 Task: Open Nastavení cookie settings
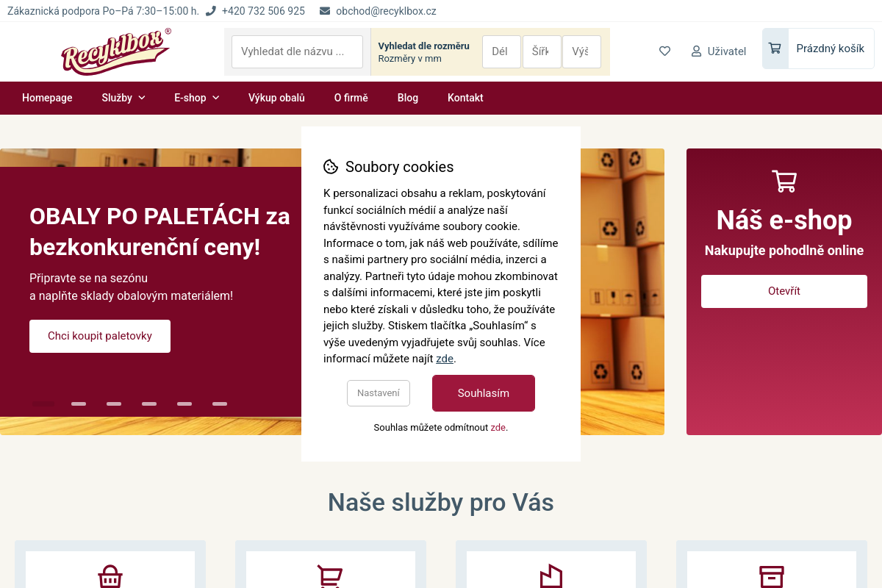[379, 393]
